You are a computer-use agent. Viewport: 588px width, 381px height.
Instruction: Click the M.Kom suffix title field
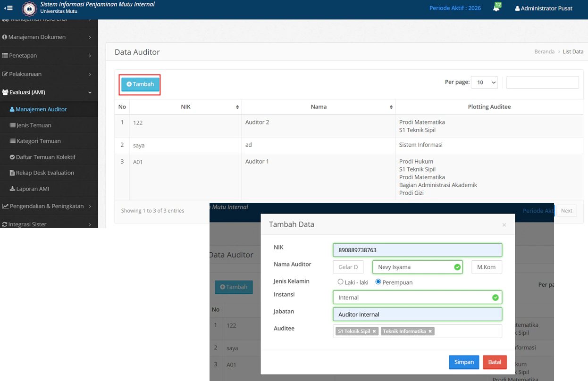[x=487, y=267]
